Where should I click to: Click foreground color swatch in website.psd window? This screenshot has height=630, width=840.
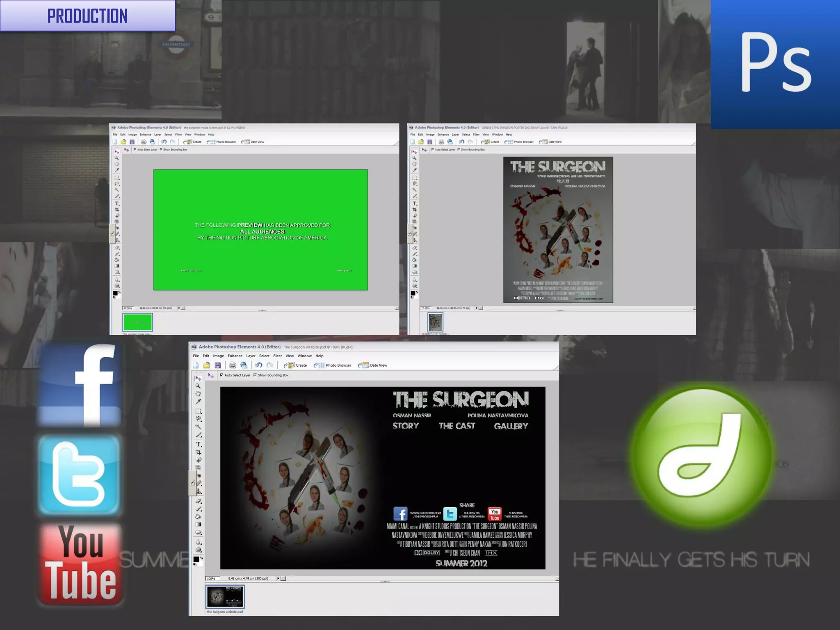pyautogui.click(x=196, y=559)
